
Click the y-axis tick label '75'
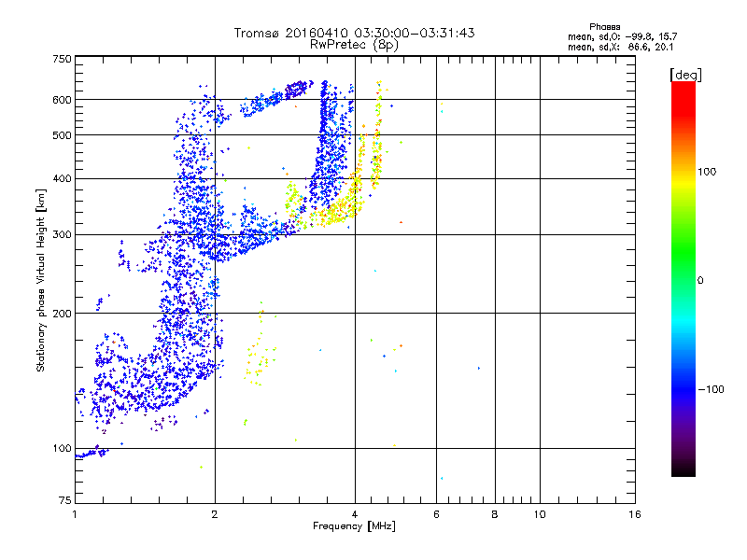click(x=65, y=500)
